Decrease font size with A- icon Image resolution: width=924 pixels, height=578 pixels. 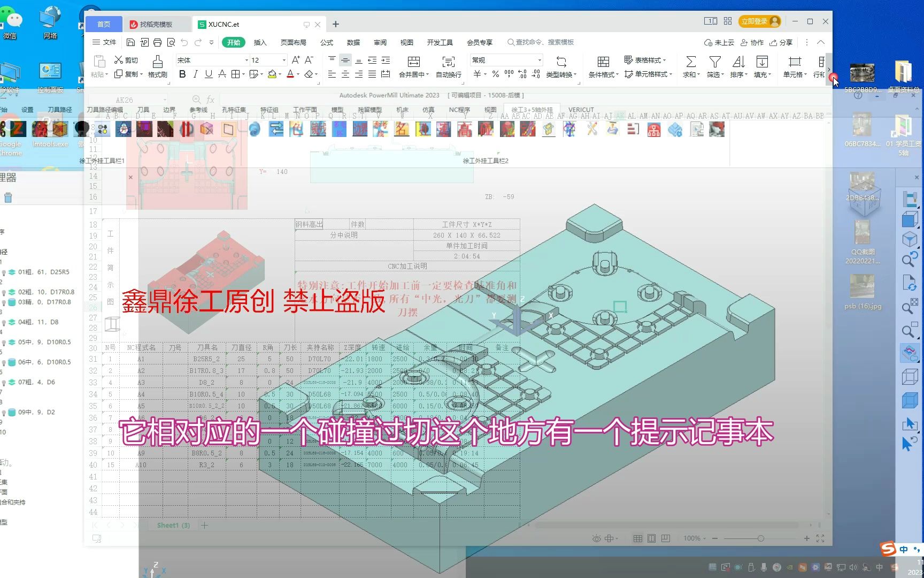point(309,60)
